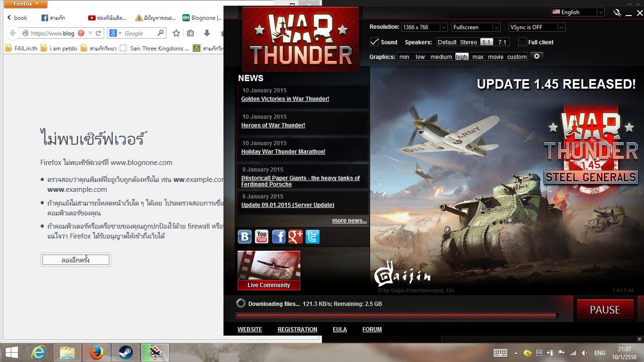
Task: Open the VSync is OFF dropdown
Action: (x=537, y=27)
